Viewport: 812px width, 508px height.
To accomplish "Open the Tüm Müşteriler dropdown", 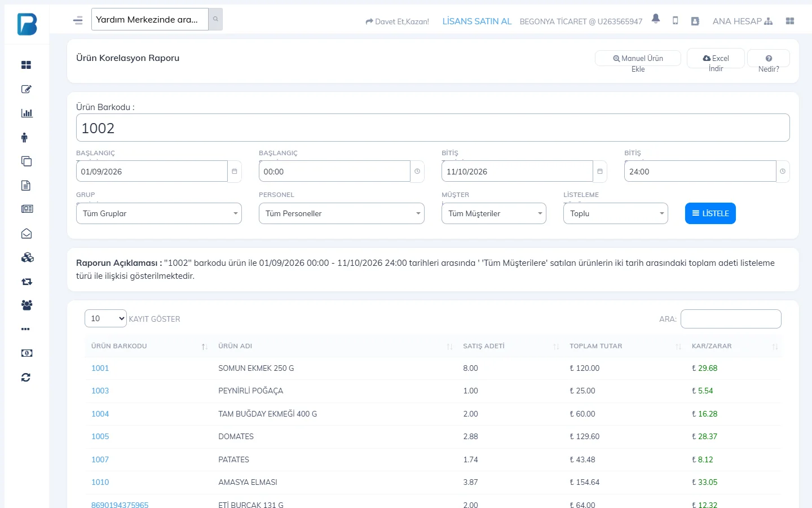I will (x=494, y=213).
